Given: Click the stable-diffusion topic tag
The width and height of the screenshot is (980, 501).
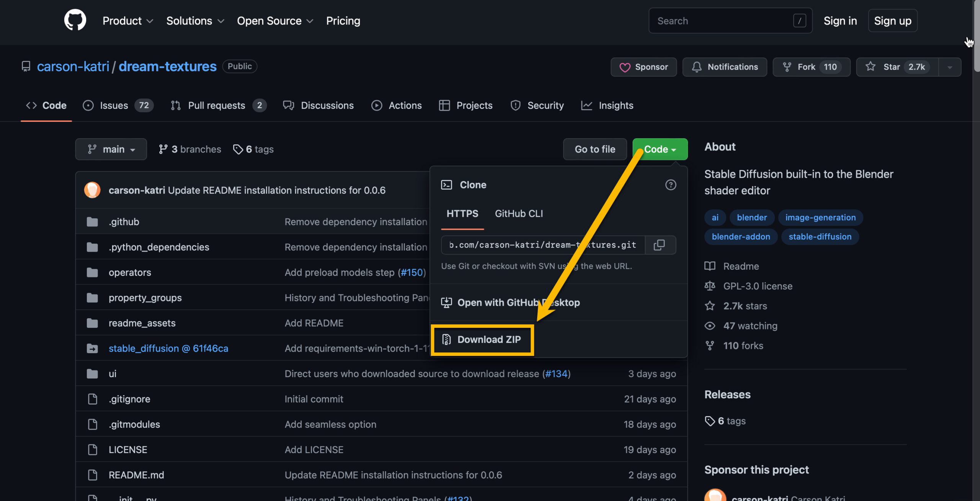Looking at the screenshot, I should (x=820, y=237).
